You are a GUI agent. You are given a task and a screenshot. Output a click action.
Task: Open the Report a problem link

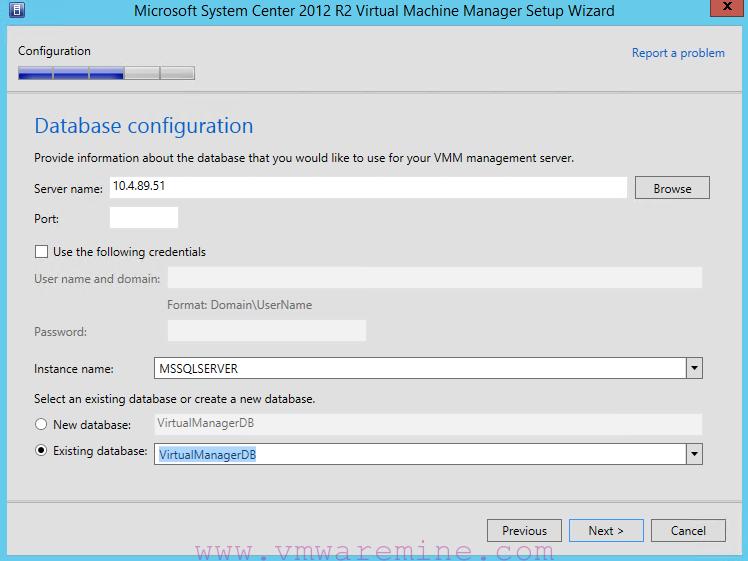coord(678,53)
